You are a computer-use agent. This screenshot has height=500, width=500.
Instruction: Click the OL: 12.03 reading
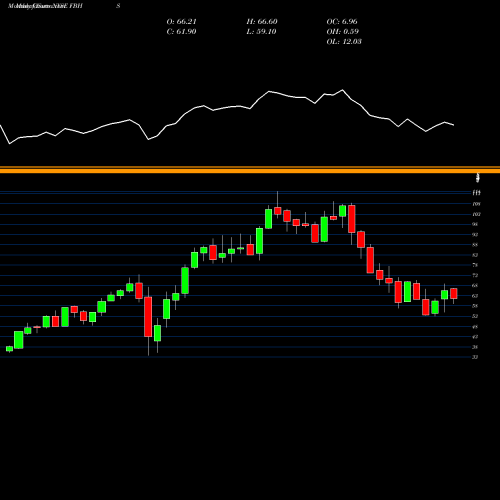pyautogui.click(x=344, y=42)
